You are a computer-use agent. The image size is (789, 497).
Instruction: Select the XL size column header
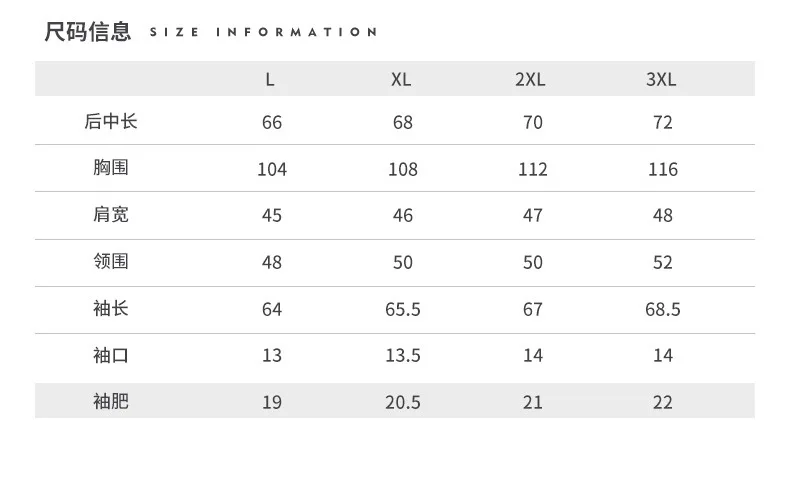tap(401, 79)
